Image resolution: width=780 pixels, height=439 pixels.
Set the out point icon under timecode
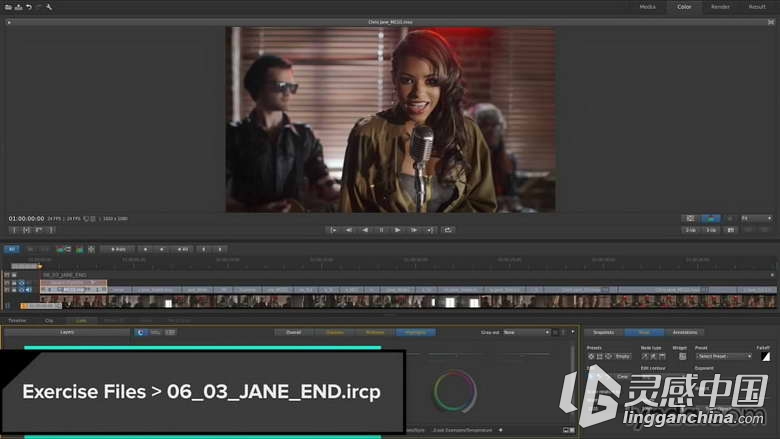tap(51, 230)
